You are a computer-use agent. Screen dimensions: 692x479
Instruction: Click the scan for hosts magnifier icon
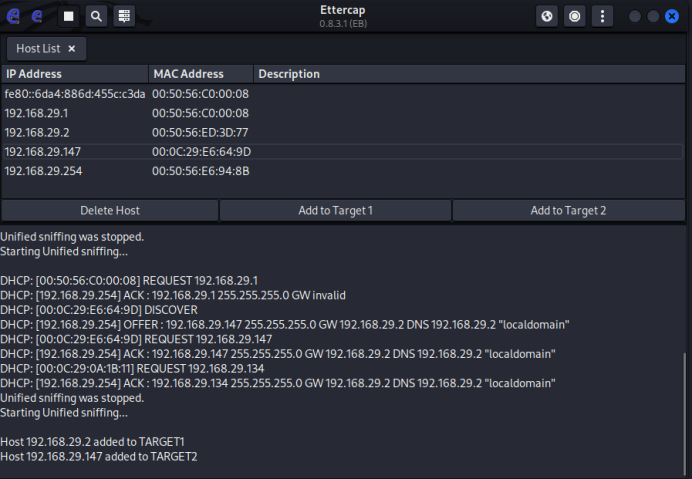pos(96,16)
